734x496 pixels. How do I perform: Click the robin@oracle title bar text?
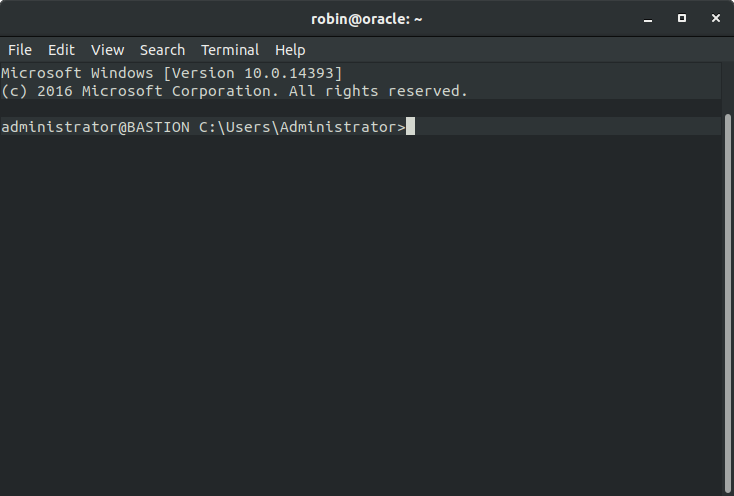coord(367,19)
